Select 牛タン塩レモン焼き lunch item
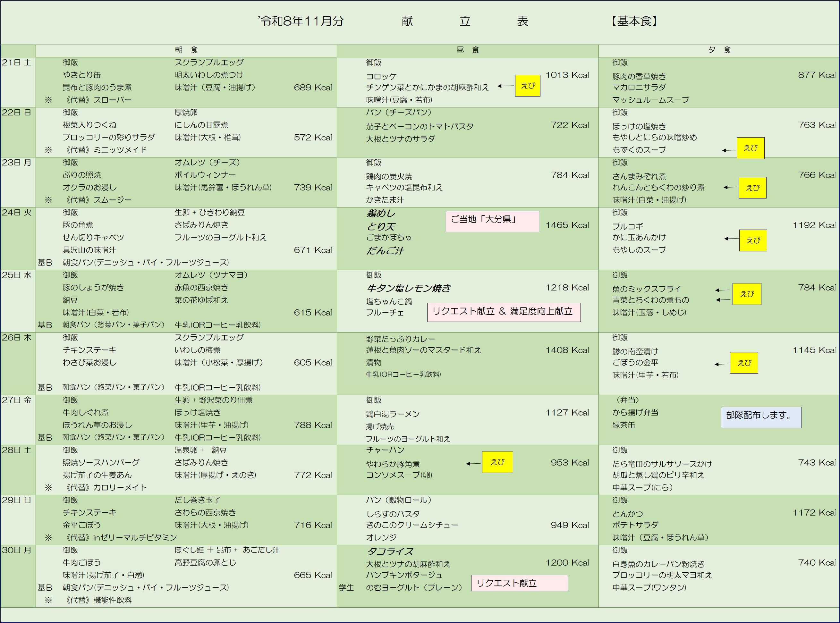The image size is (840, 623). click(409, 289)
